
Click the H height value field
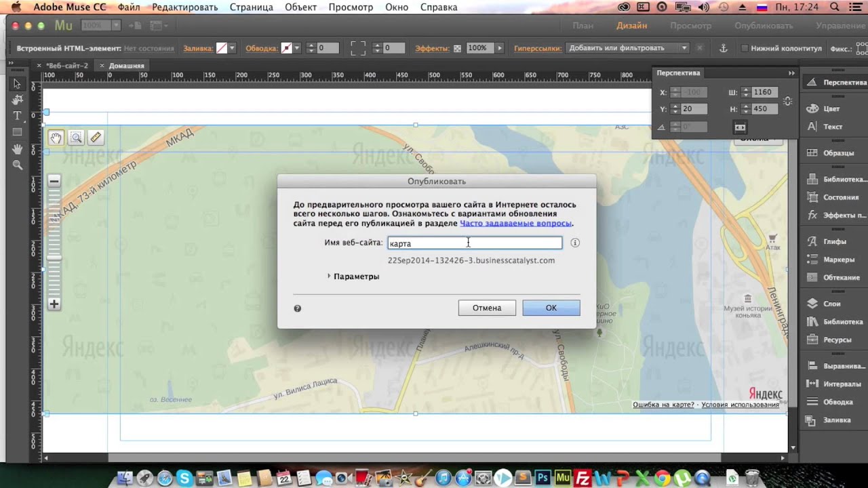pos(765,109)
